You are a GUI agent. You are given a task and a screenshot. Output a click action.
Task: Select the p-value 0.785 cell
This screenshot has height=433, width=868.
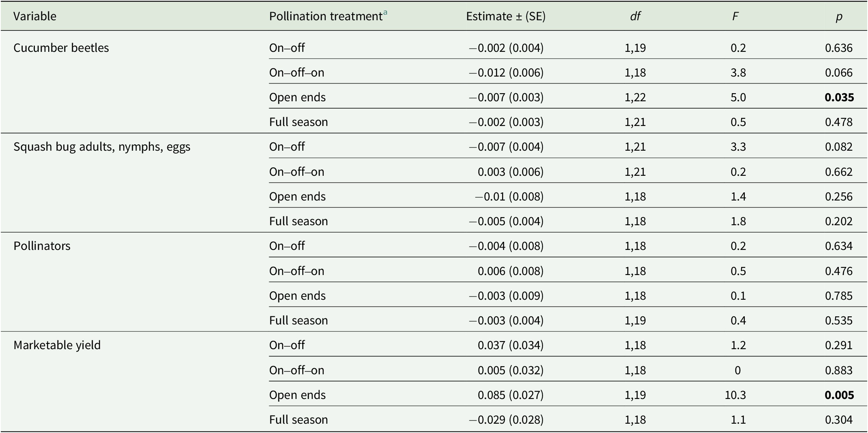click(x=838, y=296)
